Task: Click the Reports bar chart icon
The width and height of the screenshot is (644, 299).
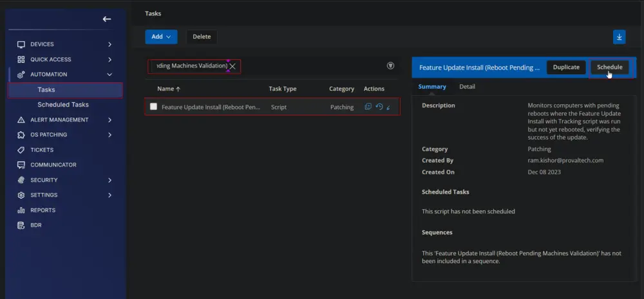Action: (21, 210)
